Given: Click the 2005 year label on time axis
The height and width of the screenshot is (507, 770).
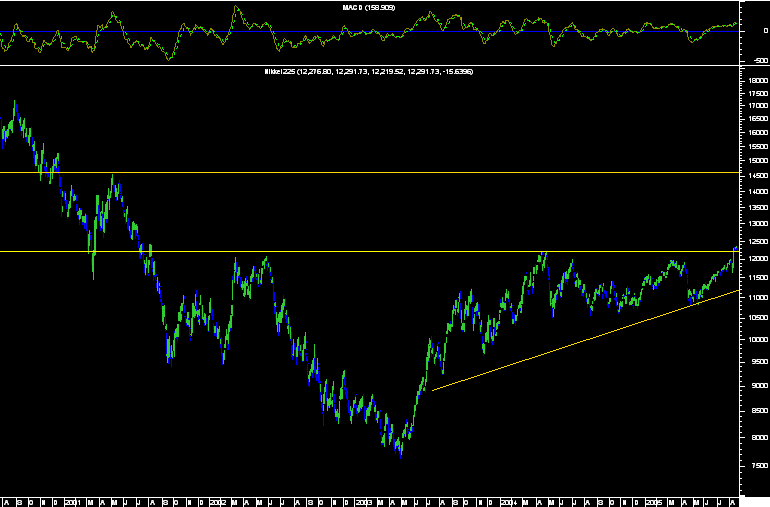Looking at the screenshot, I should point(654,503).
